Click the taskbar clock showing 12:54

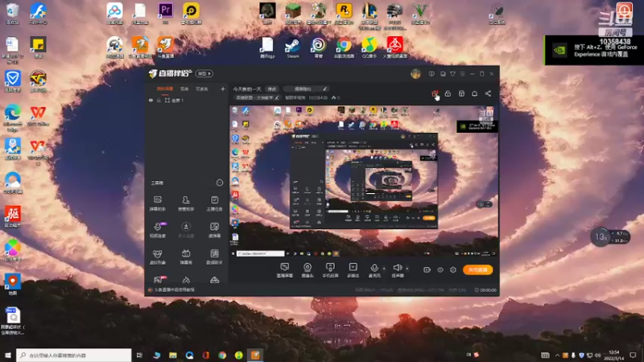pyautogui.click(x=613, y=355)
